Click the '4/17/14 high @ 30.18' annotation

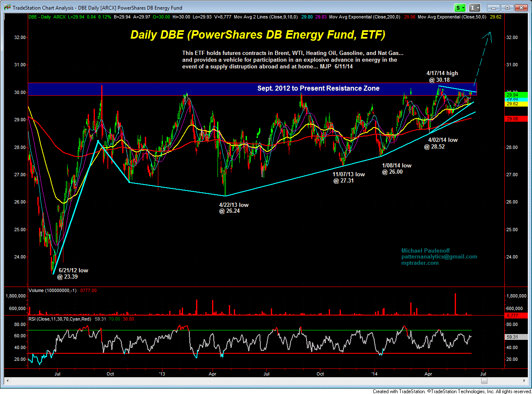click(x=442, y=76)
